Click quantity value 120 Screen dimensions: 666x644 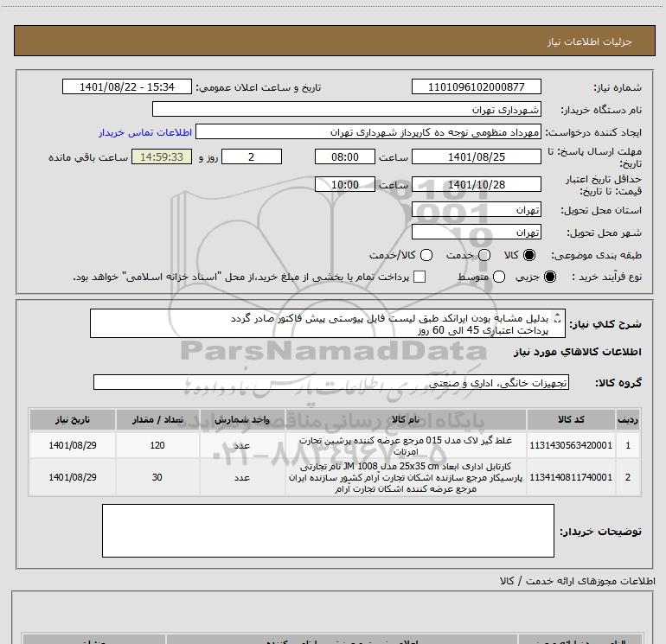click(x=157, y=445)
